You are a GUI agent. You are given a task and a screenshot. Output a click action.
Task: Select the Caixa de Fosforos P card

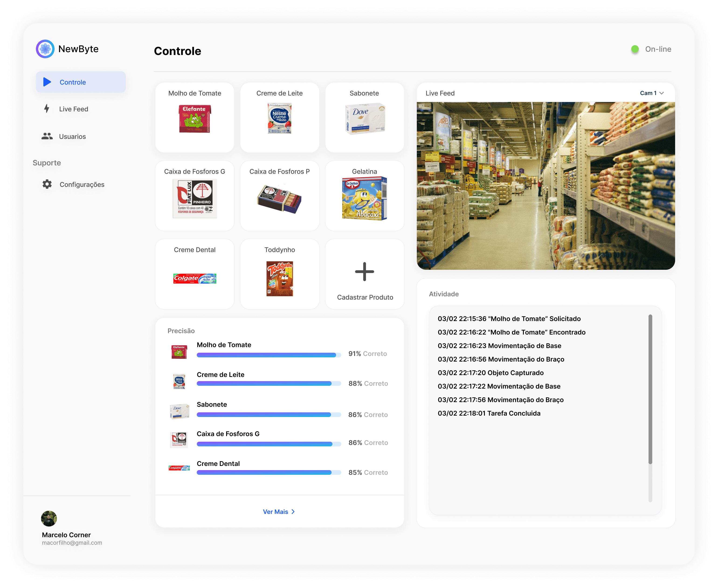[x=280, y=196]
